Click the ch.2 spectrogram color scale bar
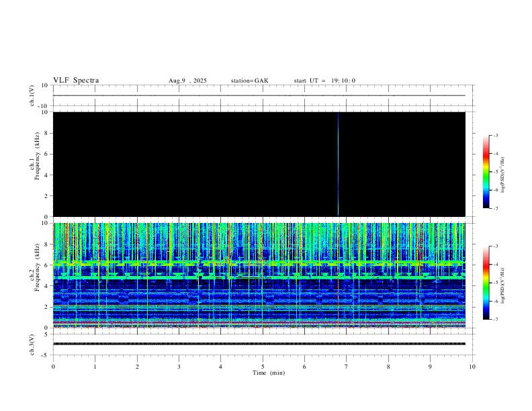The image size is (532, 411). coord(486,282)
